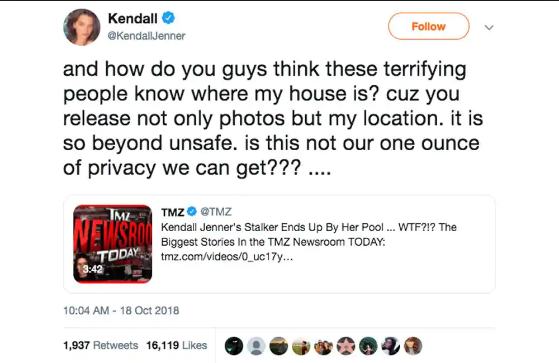Follow Kendall with the Follow button

(x=429, y=26)
